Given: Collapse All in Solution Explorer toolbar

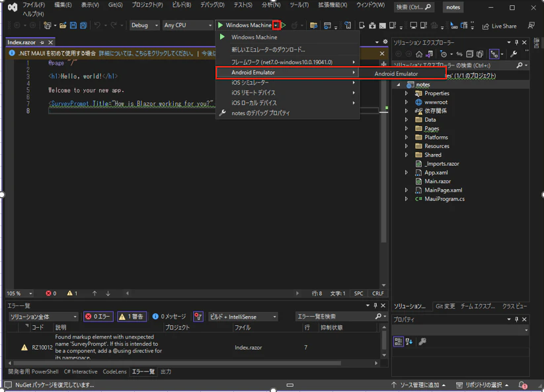Looking at the screenshot, I should [x=469, y=54].
